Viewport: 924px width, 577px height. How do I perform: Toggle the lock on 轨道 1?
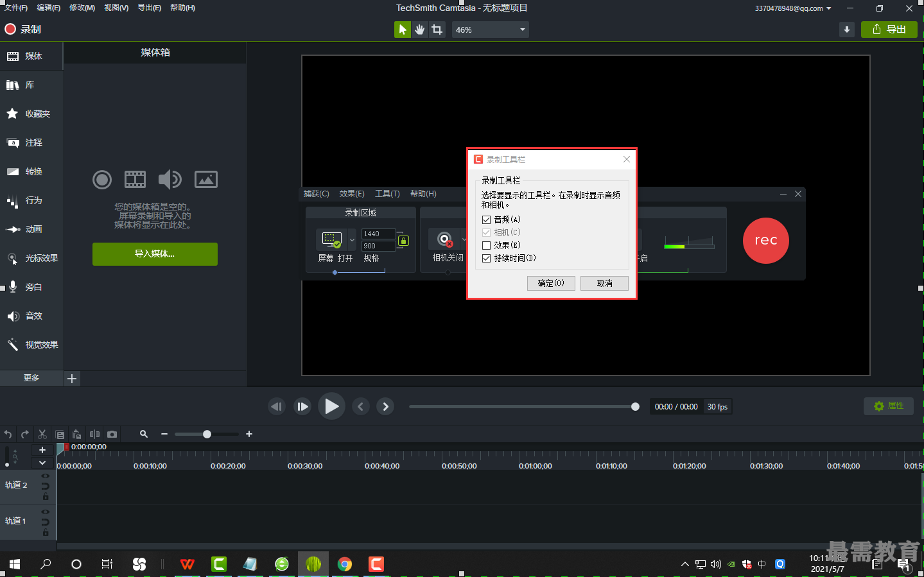click(46, 533)
